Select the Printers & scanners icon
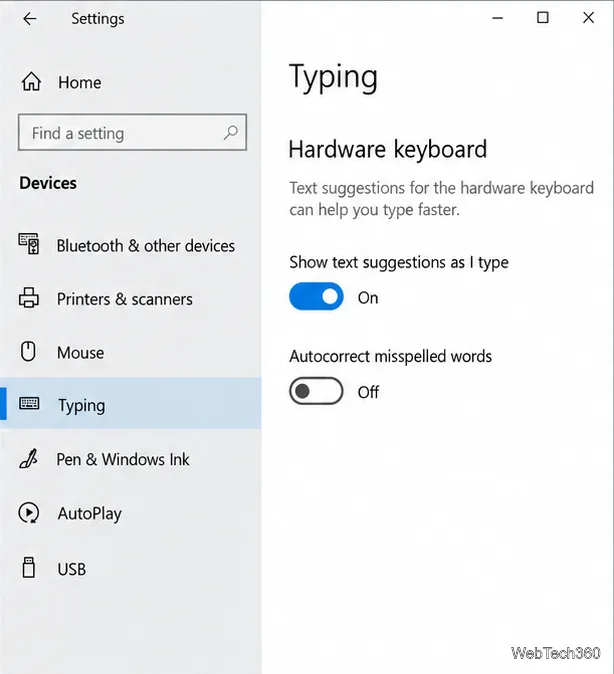Viewport: 614px width, 674px height. 29,298
